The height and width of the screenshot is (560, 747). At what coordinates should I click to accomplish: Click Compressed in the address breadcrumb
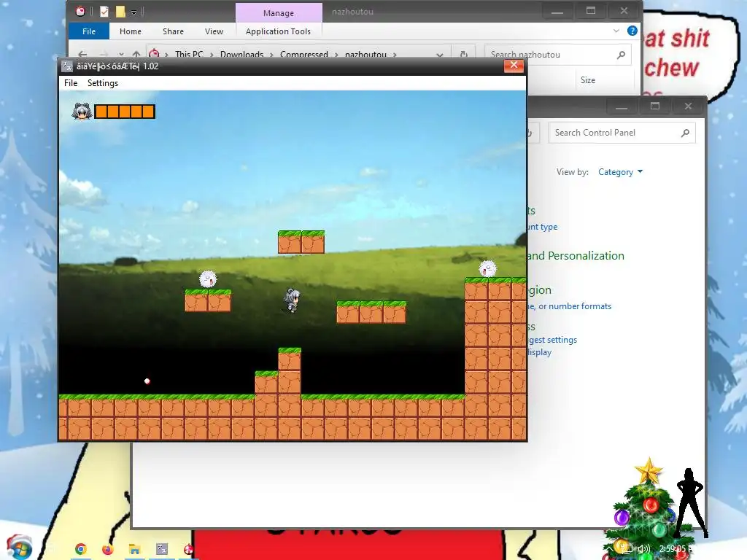(x=304, y=54)
